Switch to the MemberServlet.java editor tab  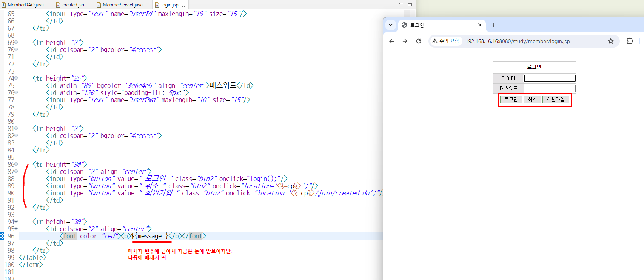(x=120, y=5)
